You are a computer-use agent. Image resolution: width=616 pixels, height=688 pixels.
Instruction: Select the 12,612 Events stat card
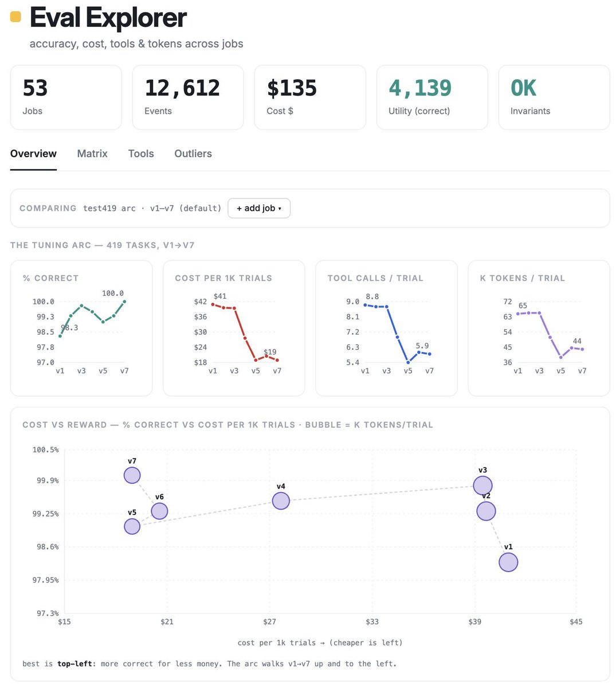pyautogui.click(x=188, y=97)
